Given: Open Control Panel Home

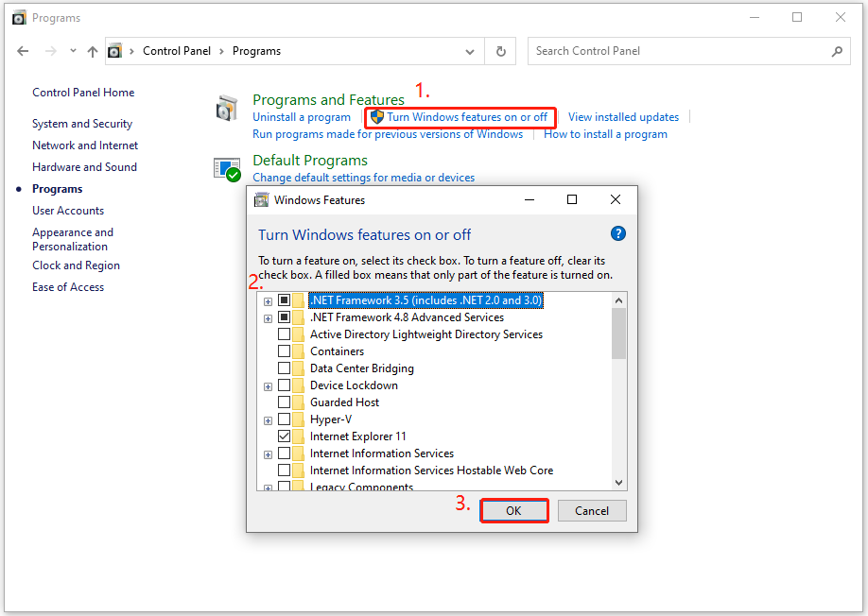Looking at the screenshot, I should [x=83, y=93].
